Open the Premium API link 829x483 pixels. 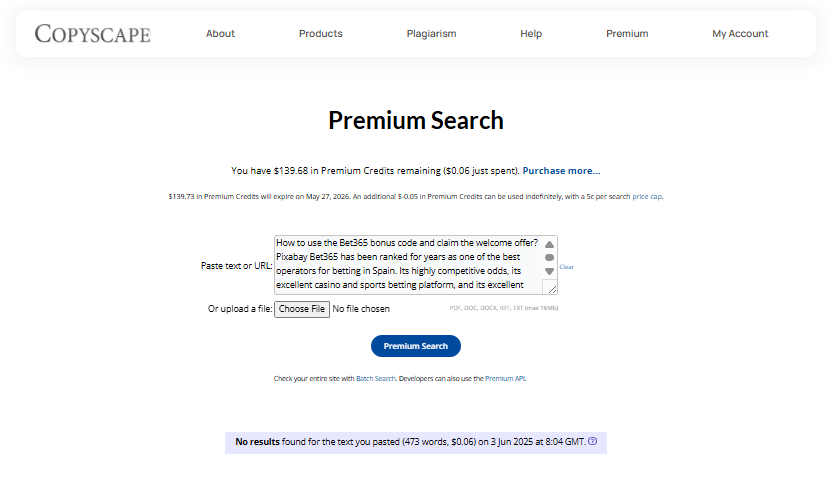click(x=505, y=378)
